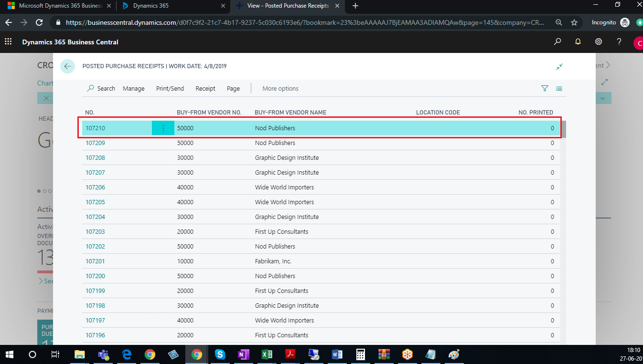Open the notifications bell
The width and height of the screenshot is (643, 364).
[x=578, y=42]
